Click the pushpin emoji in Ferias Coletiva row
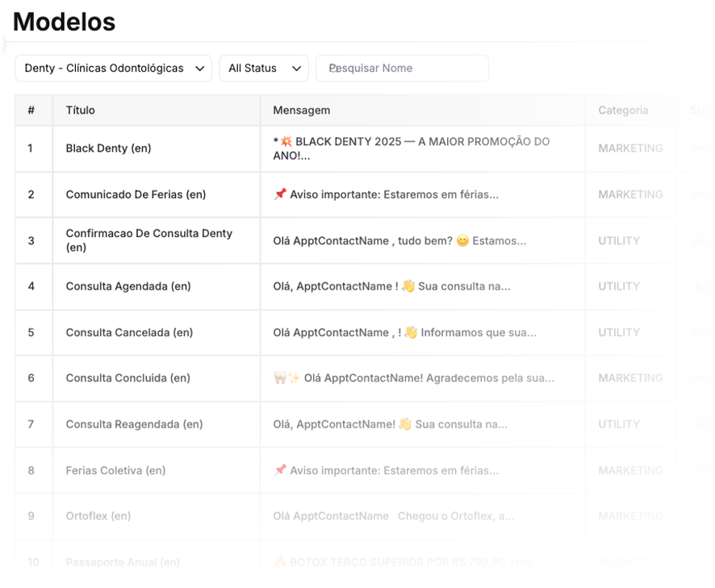Image resolution: width=715 pixels, height=588 pixels. (280, 470)
